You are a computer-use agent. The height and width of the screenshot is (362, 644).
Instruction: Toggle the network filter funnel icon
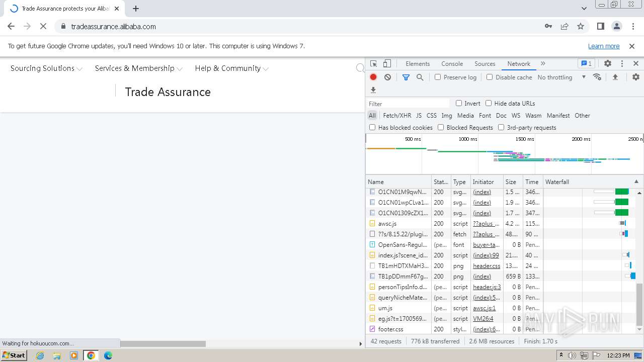[x=406, y=77]
